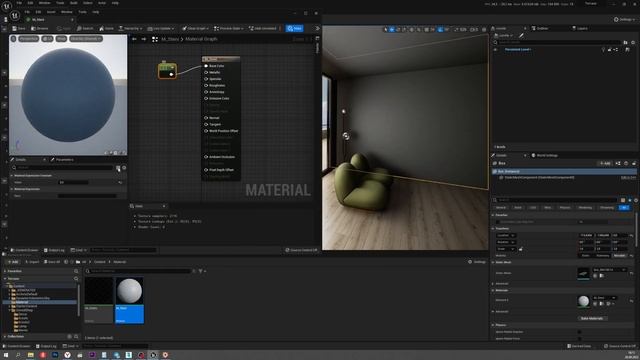
Task: Open the Lit view mode dropdown
Action: 48,39
